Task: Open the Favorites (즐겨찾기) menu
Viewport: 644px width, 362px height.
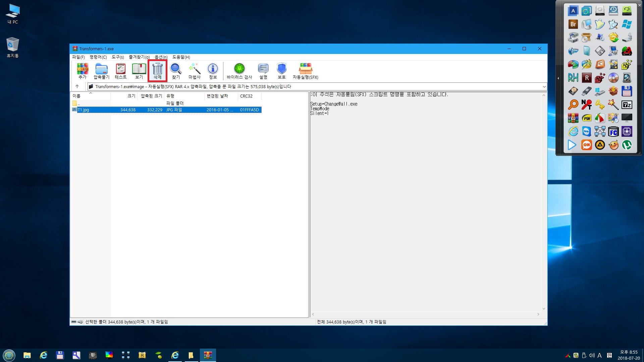Action: pyautogui.click(x=139, y=57)
